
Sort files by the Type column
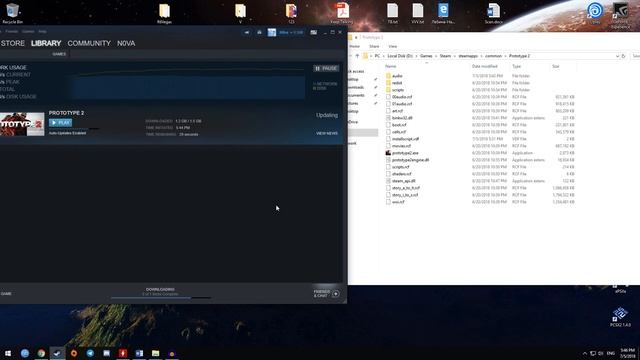(x=516, y=66)
